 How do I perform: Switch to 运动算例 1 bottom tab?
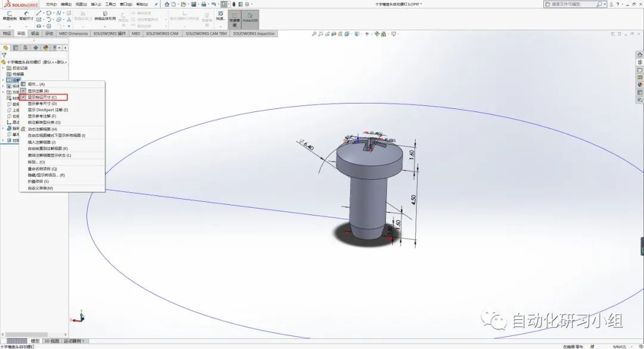73,341
